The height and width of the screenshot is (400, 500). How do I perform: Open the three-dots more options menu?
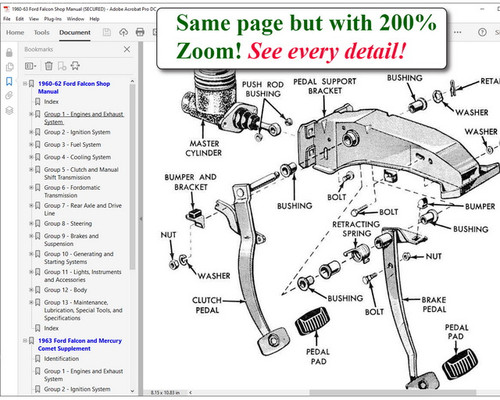pyautogui.click(x=458, y=32)
